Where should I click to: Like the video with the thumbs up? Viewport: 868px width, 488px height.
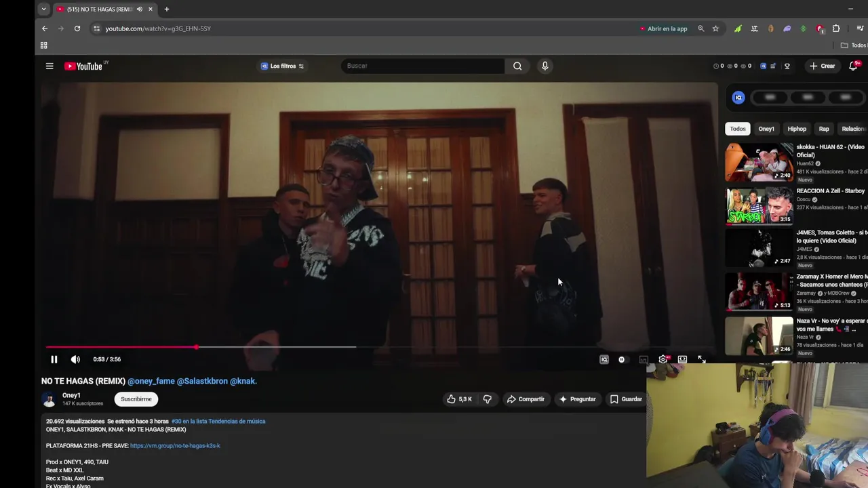pos(460,399)
